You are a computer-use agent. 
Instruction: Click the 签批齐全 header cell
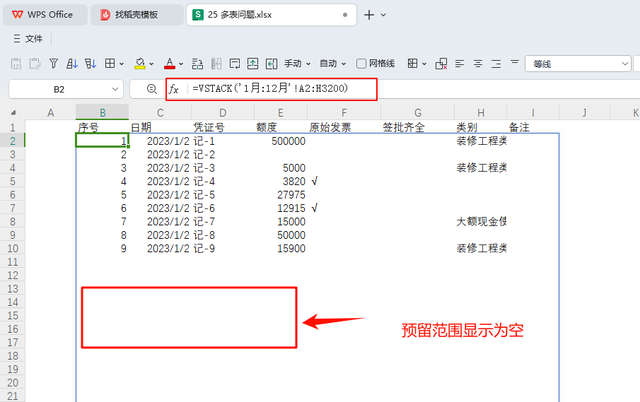pos(418,127)
